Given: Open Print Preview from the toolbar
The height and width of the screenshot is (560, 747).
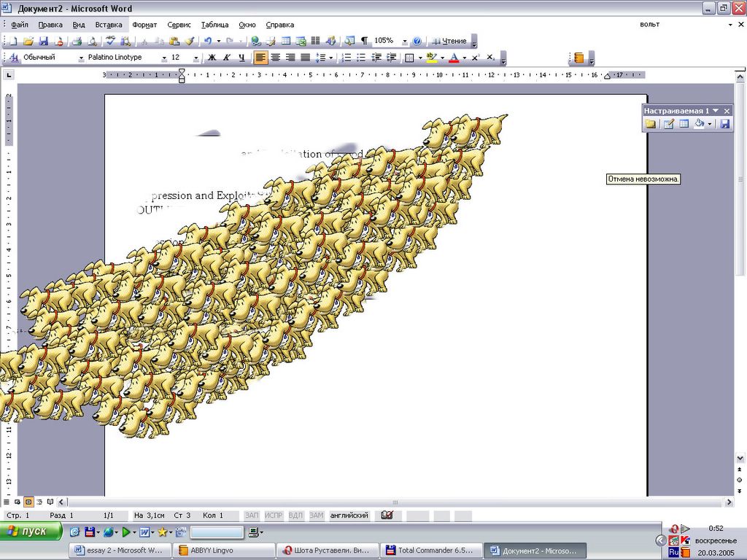Looking at the screenshot, I should coord(92,42).
